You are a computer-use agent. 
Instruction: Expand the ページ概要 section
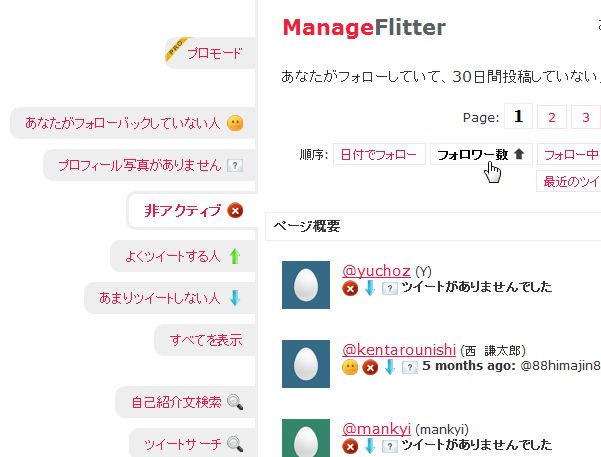coord(433,226)
